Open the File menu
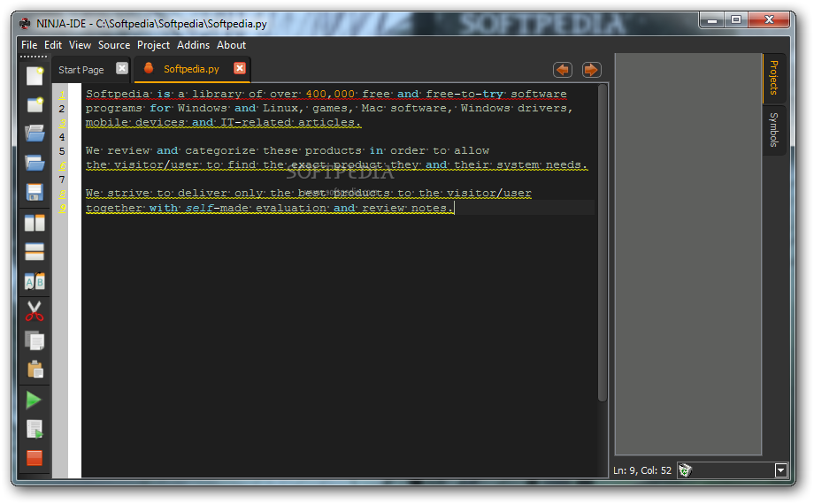814x504 pixels. pos(29,45)
